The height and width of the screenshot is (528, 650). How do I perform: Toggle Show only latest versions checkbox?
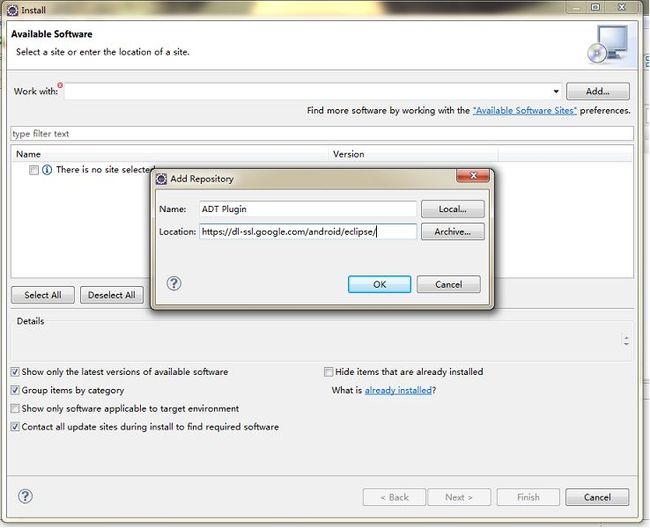tap(15, 372)
